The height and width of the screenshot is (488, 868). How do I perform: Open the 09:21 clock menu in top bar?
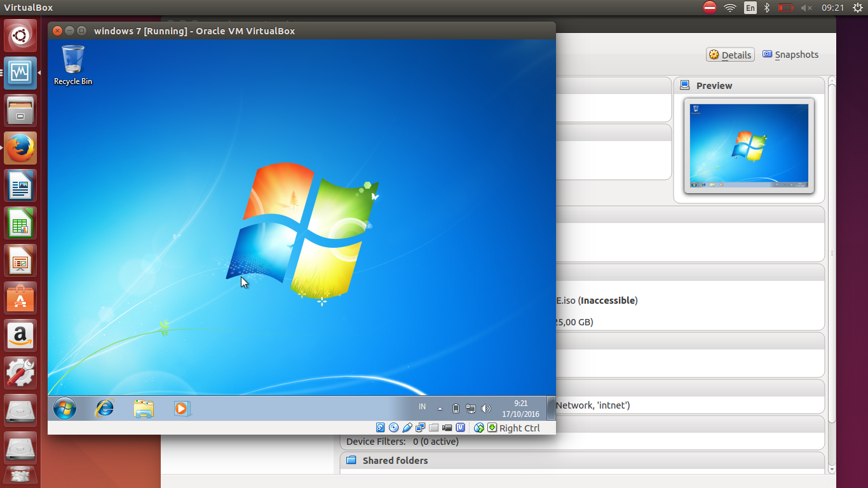[x=832, y=8]
